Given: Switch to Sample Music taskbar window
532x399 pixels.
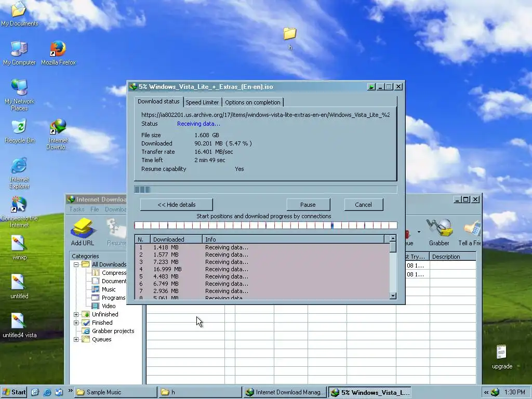Looking at the screenshot, I should (116, 392).
